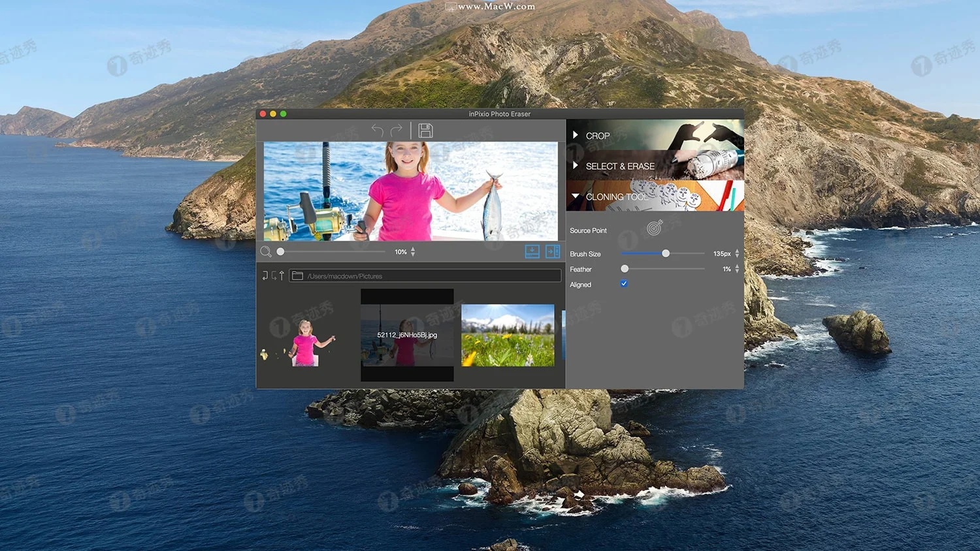This screenshot has width=980, height=551.
Task: Click the upward arrow icon near the path bar
Action: point(282,275)
